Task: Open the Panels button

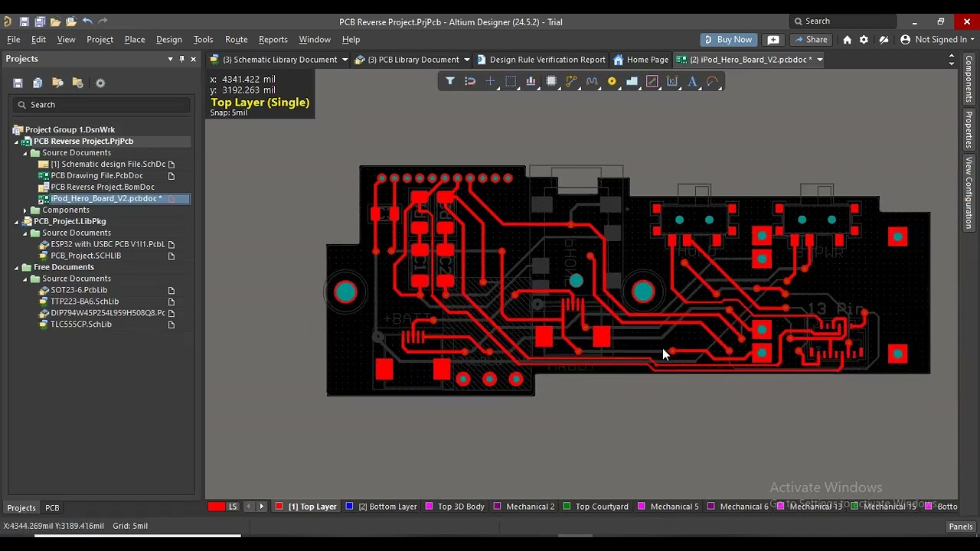Action: (960, 527)
